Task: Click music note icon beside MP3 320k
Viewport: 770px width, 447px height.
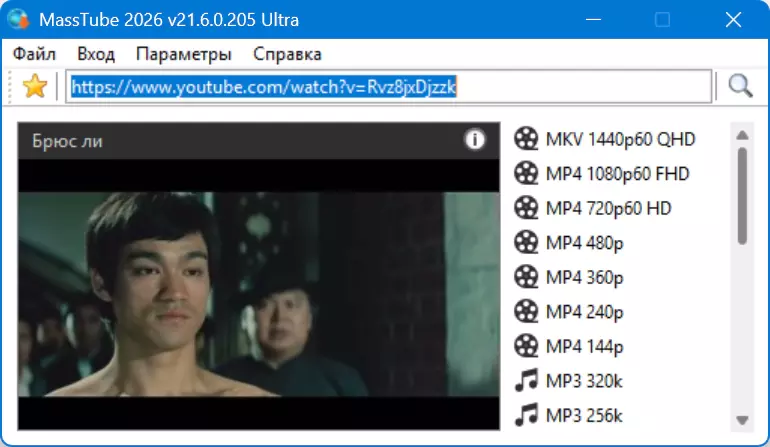Action: (526, 381)
